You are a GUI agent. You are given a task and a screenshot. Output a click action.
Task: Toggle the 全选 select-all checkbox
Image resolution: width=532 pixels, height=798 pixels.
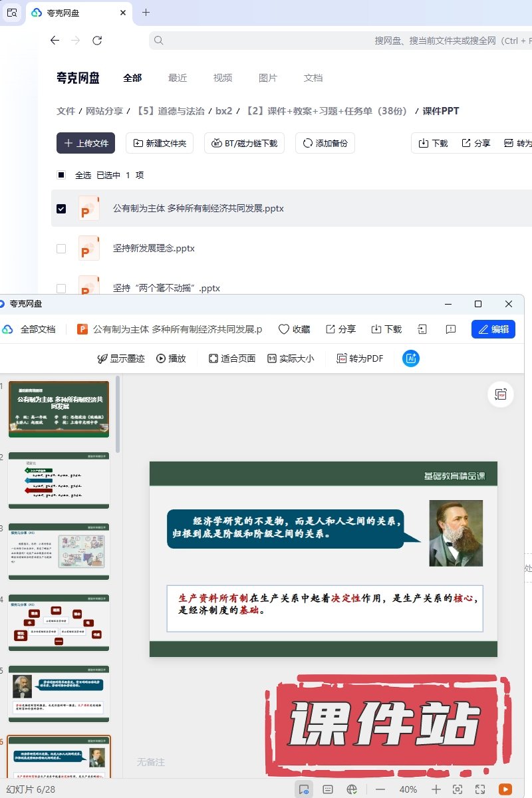coord(61,176)
